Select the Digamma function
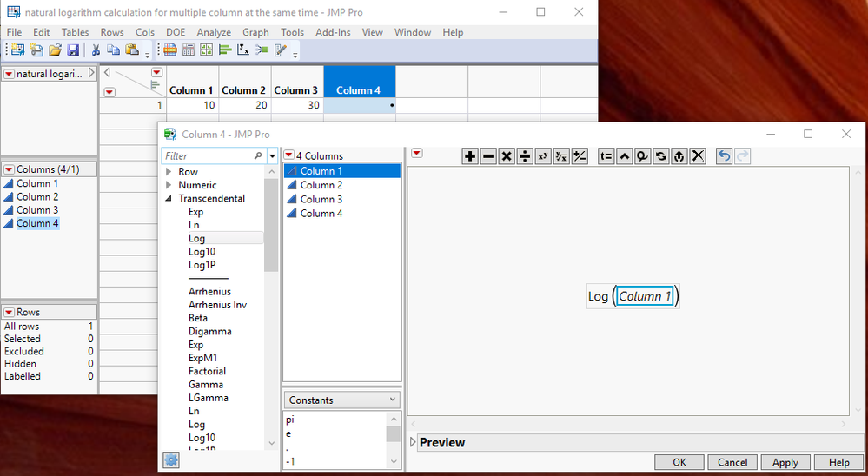Screen dimensions: 868x476 pyautogui.click(x=209, y=331)
